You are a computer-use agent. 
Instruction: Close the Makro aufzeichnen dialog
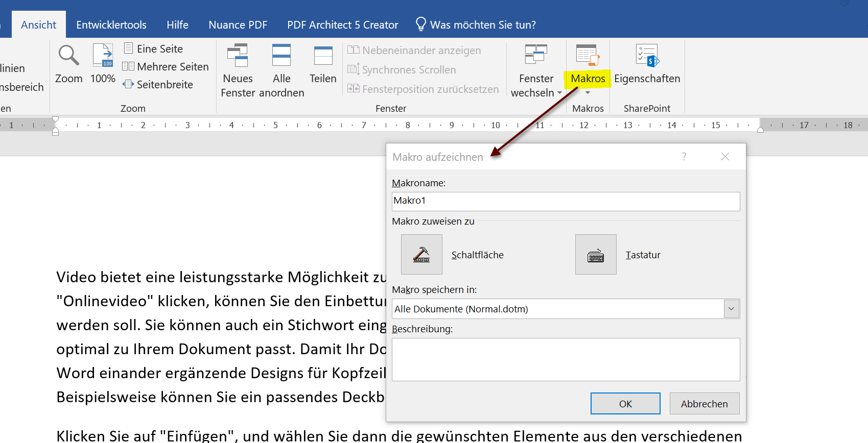click(725, 156)
